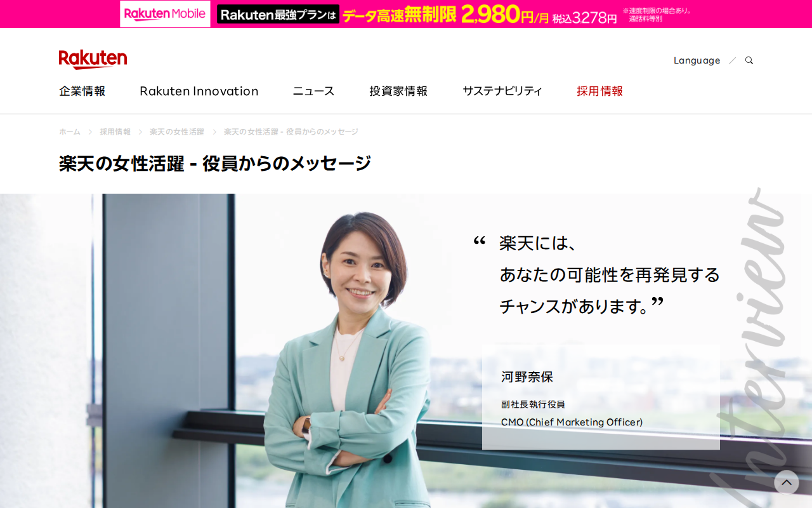This screenshot has width=812, height=508.
Task: Click the Rakuten Mobile banner logo
Action: pos(165,14)
